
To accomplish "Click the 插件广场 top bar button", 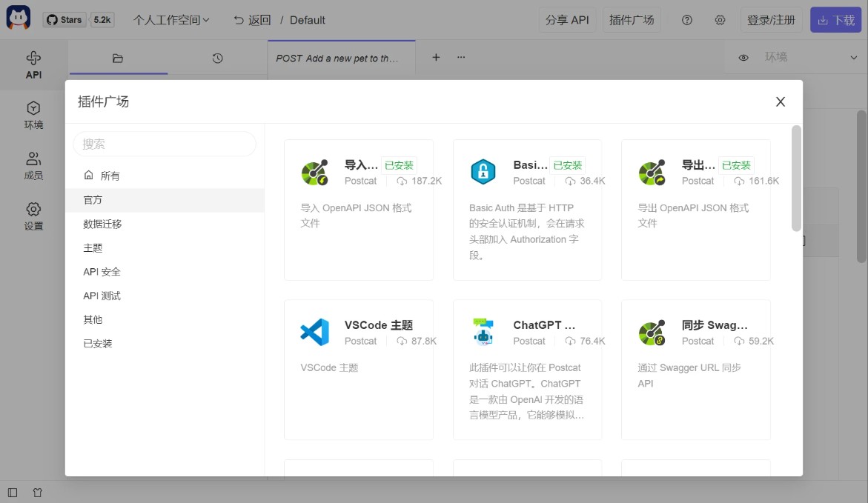I will click(x=632, y=20).
